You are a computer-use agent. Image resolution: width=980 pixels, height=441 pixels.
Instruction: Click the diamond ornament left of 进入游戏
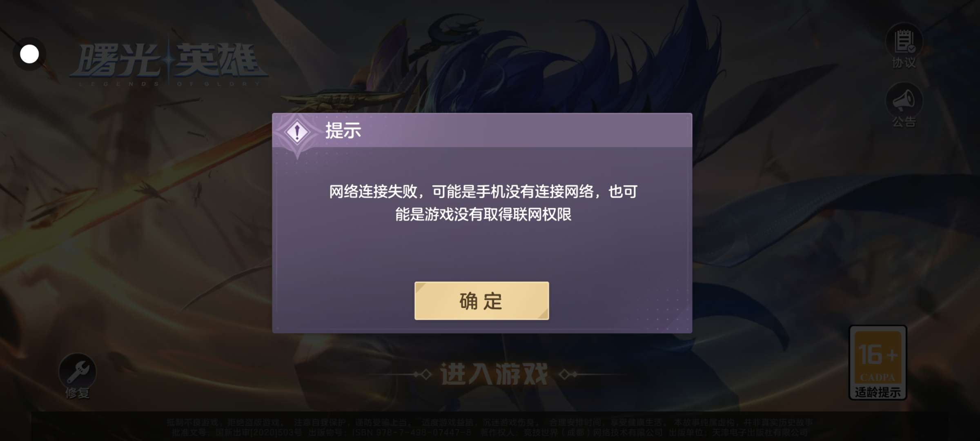coord(423,374)
